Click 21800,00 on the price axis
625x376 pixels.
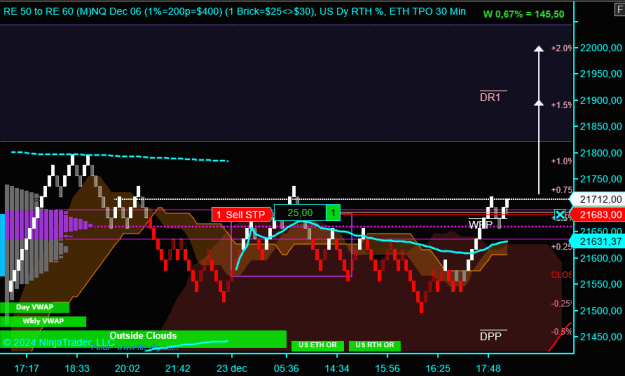pyautogui.click(x=601, y=153)
